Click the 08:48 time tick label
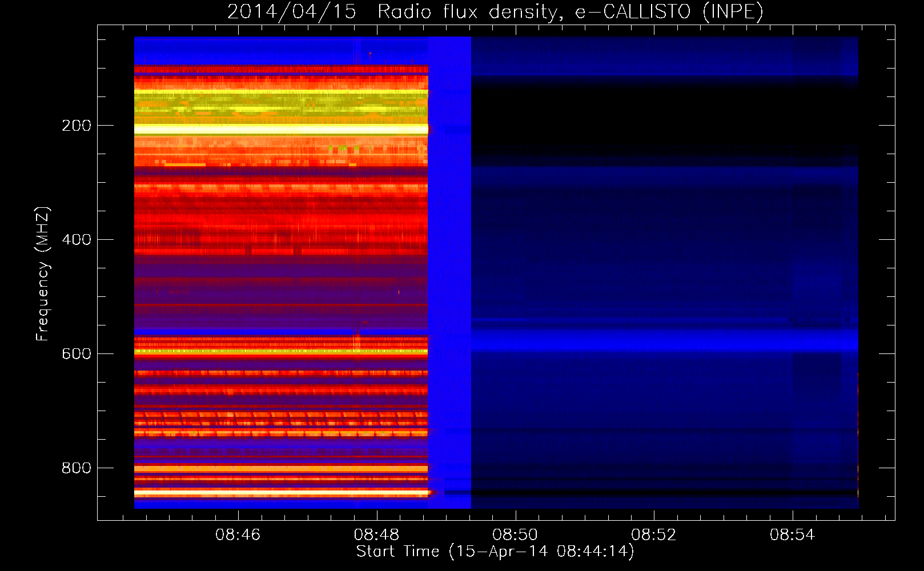This screenshot has height=571, width=924. click(x=376, y=535)
